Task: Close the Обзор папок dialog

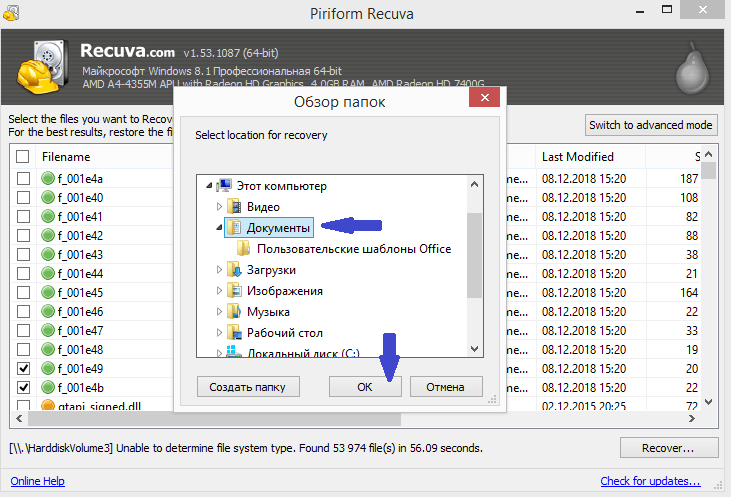Action: click(485, 97)
